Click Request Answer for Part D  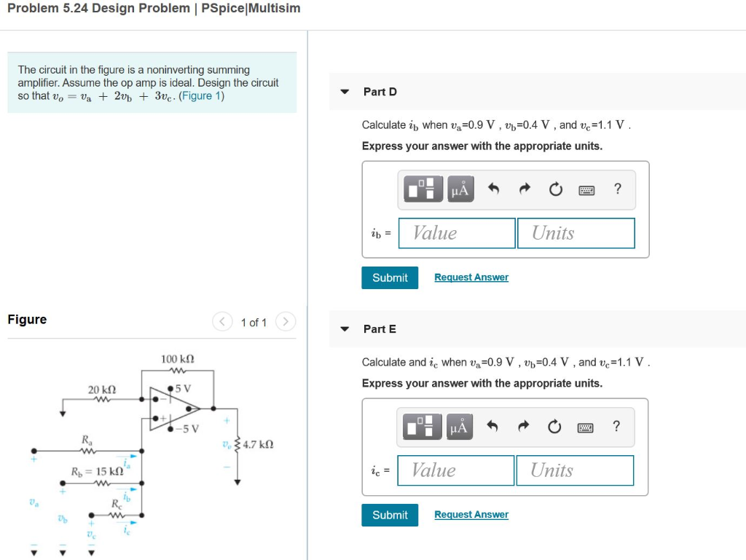(x=471, y=277)
